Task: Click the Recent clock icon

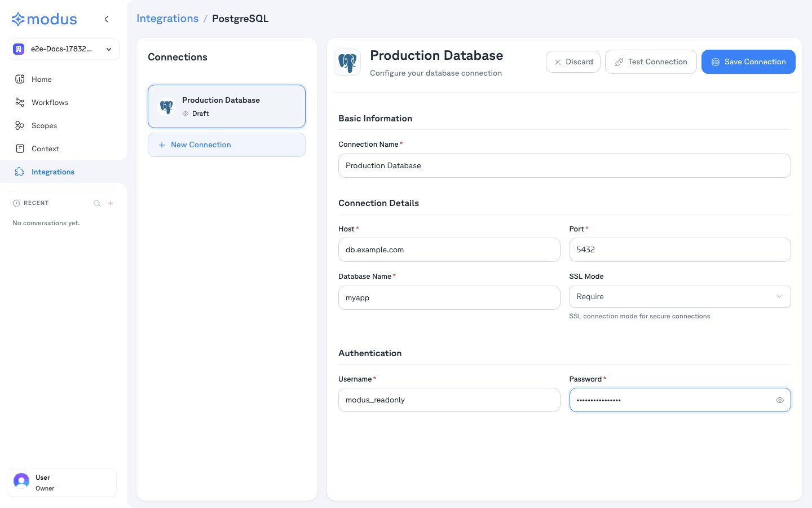Action: tap(16, 203)
